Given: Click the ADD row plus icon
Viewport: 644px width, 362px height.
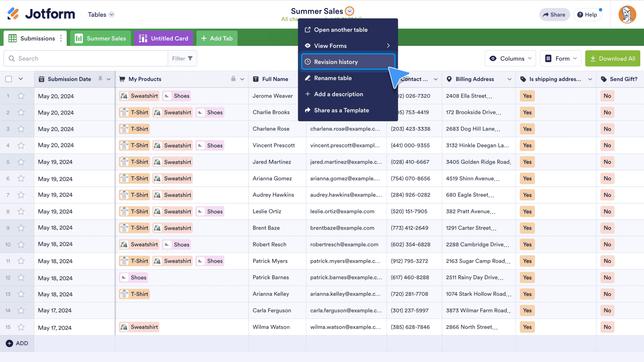Looking at the screenshot, I should pyautogui.click(x=9, y=343).
